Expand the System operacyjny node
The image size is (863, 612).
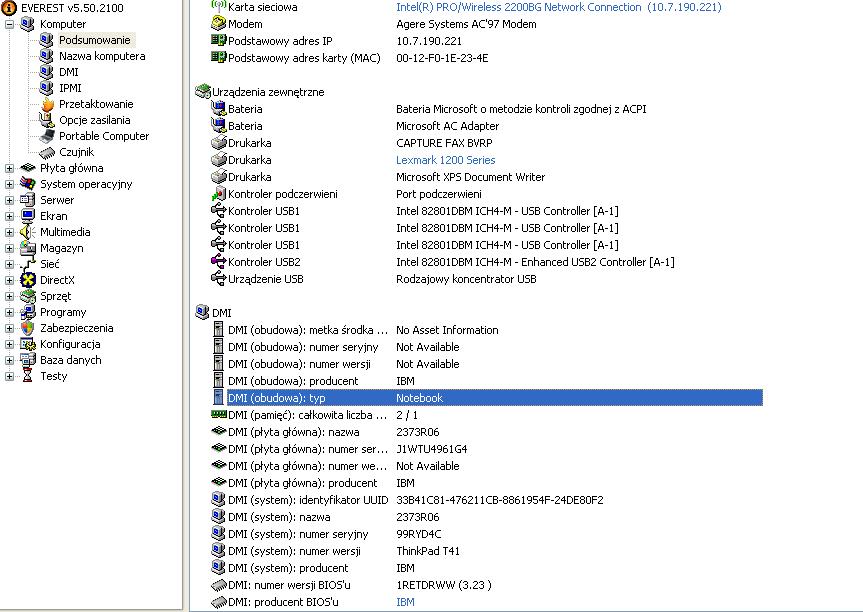(x=9, y=184)
